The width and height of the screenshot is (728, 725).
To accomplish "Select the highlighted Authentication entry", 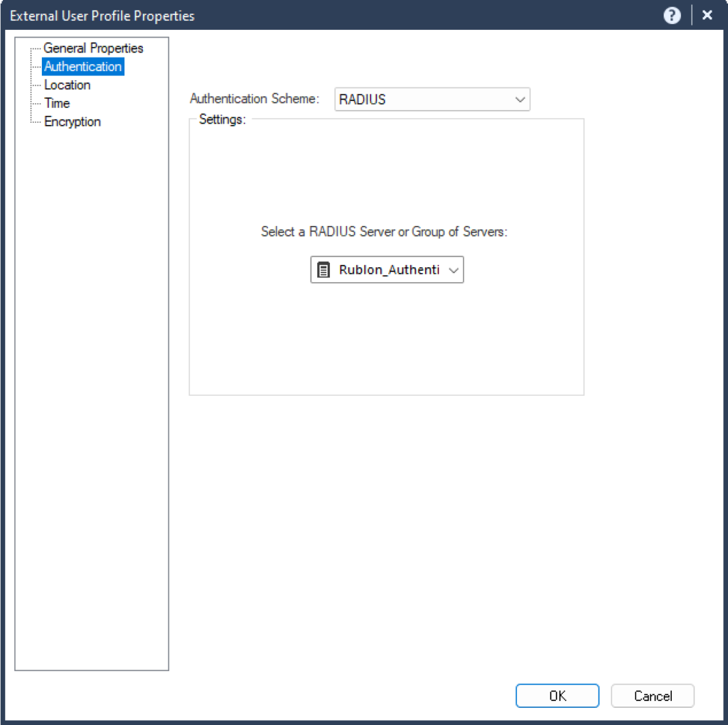I will point(83,66).
